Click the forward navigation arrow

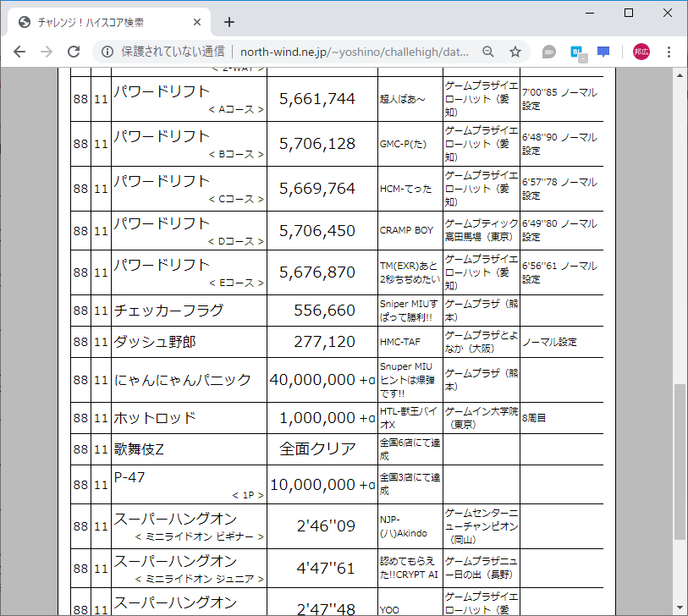(x=47, y=52)
